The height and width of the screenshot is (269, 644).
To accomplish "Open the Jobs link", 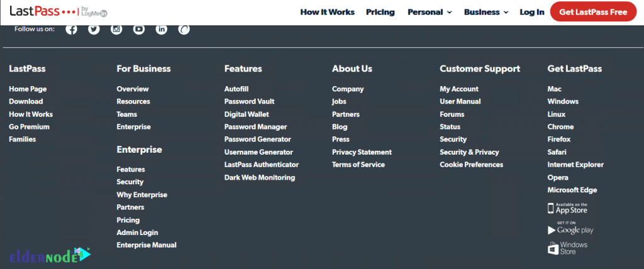I will (x=339, y=101).
